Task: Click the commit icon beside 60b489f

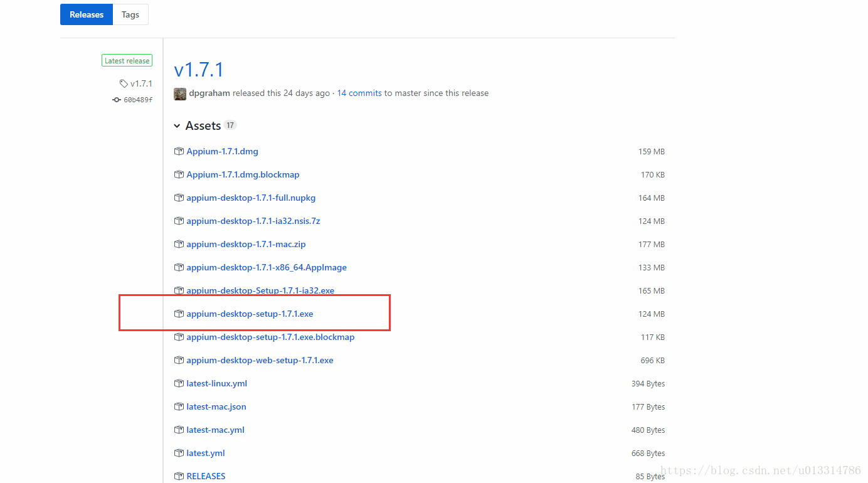Action: 117,100
